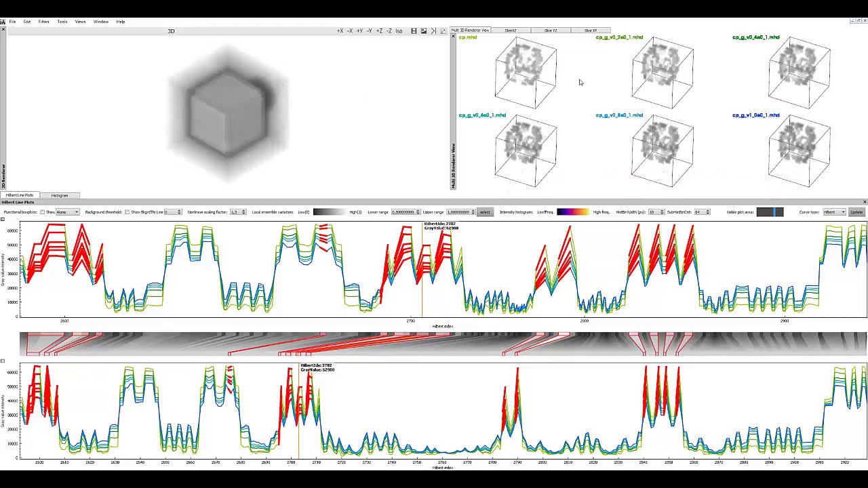Set 3D view to +Z direction
This screenshot has height=488, width=868.
pyautogui.click(x=379, y=30)
